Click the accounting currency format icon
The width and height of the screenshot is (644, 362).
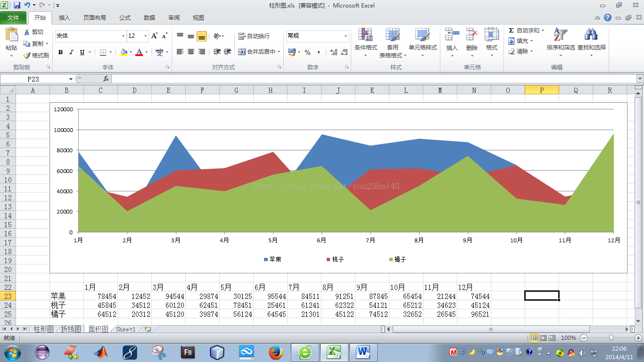[x=292, y=52]
